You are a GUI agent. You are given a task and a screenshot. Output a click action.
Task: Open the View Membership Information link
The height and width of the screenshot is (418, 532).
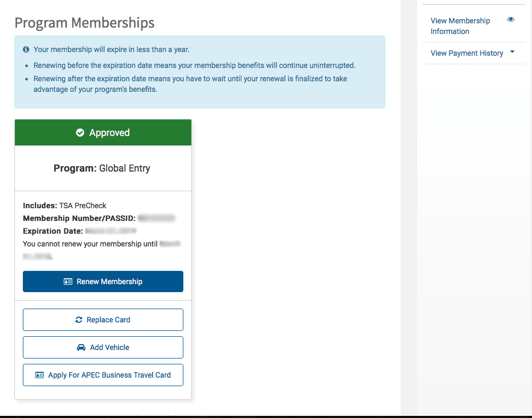(x=460, y=26)
